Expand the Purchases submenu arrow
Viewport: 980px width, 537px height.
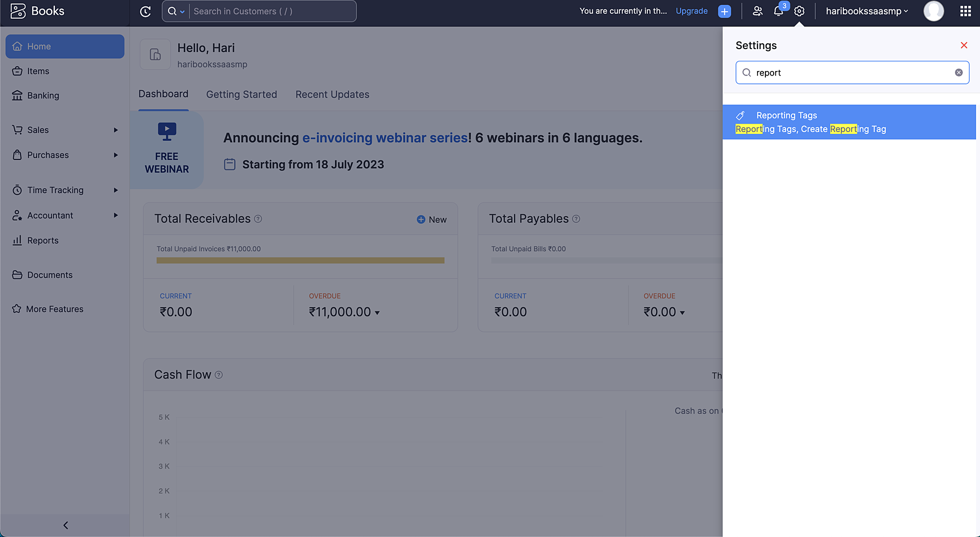116,155
